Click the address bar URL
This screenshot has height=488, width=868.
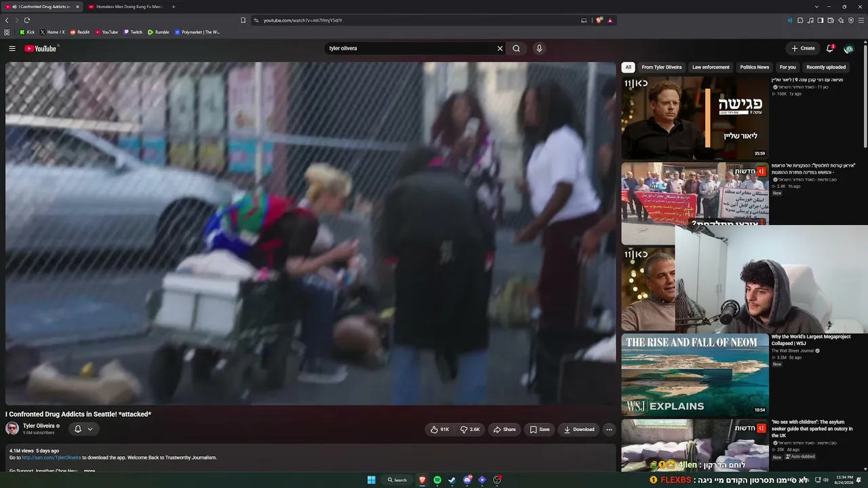coord(302,20)
